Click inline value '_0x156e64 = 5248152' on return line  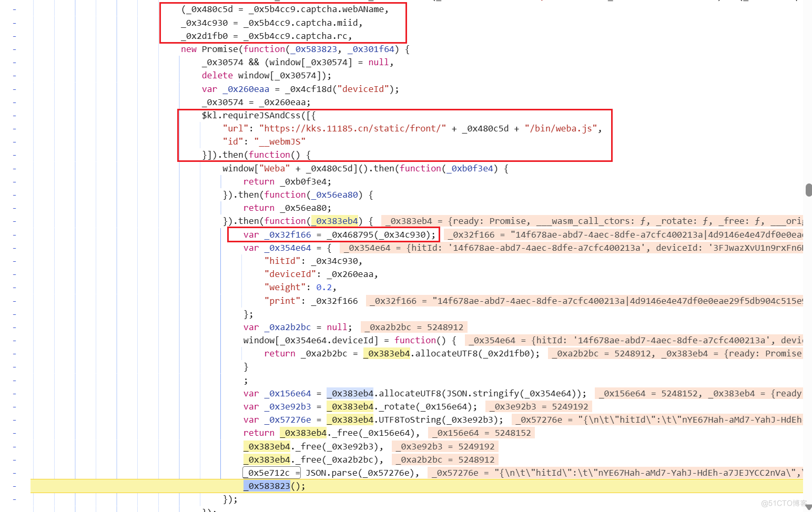pos(481,433)
